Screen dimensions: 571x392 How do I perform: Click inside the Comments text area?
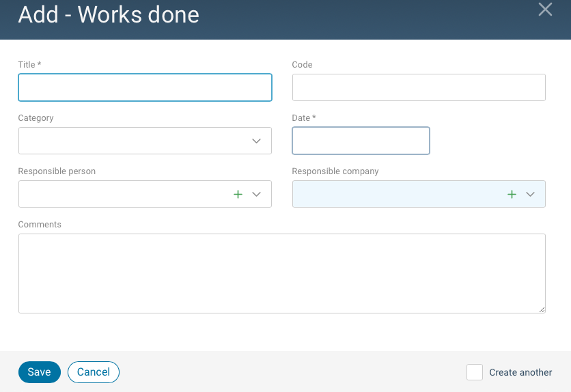281,273
